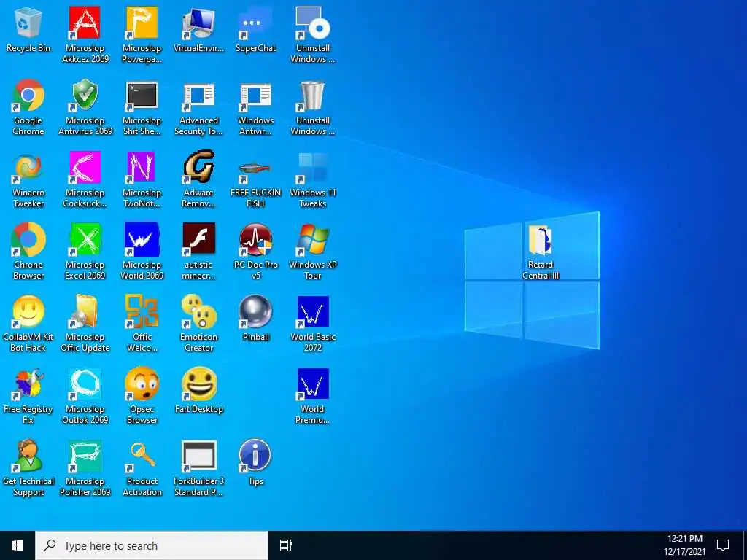Viewport: 747px width, 560px height.
Task: Click the 'Type here to search' box
Action: [152, 545]
